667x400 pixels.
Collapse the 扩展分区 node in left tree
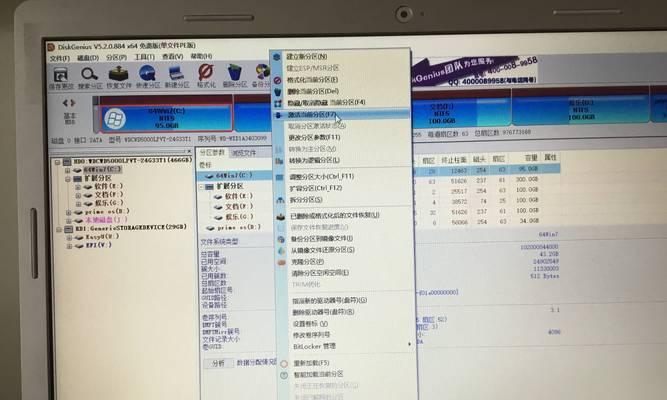point(68,179)
